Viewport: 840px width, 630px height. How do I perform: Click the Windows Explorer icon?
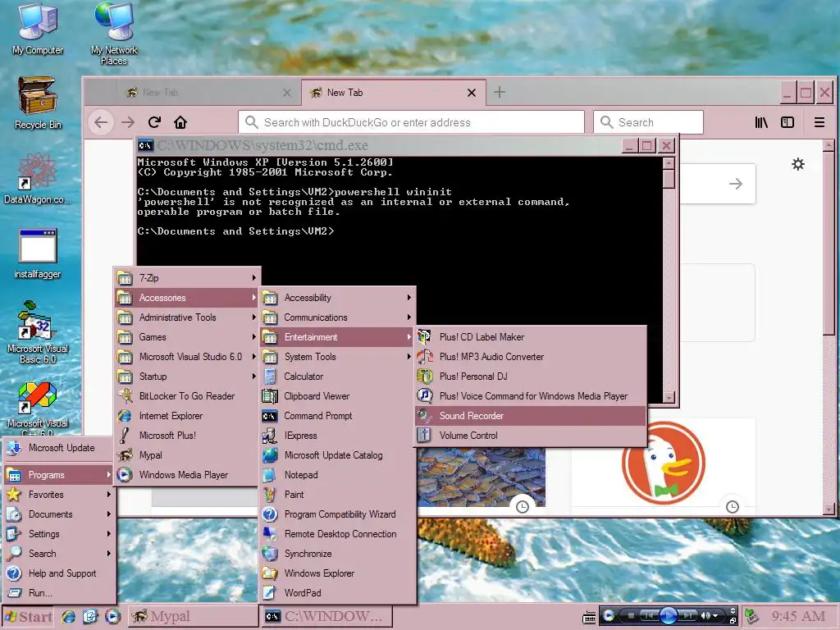point(270,573)
